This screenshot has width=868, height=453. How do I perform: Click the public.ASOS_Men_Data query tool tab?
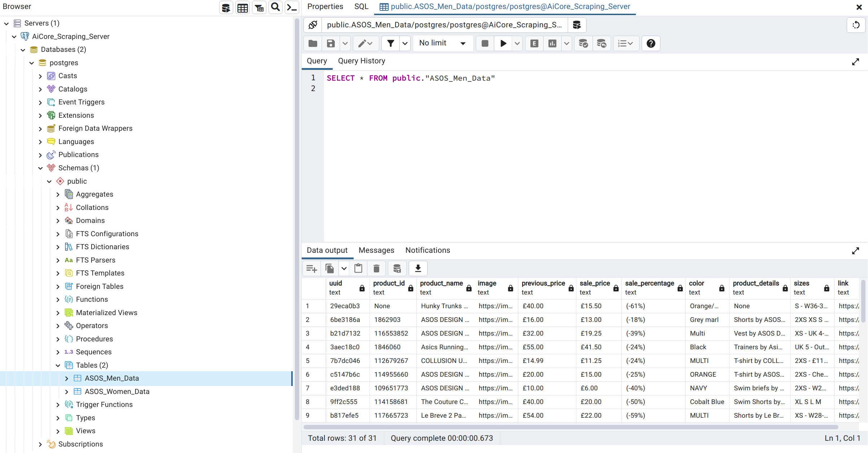[x=505, y=6]
